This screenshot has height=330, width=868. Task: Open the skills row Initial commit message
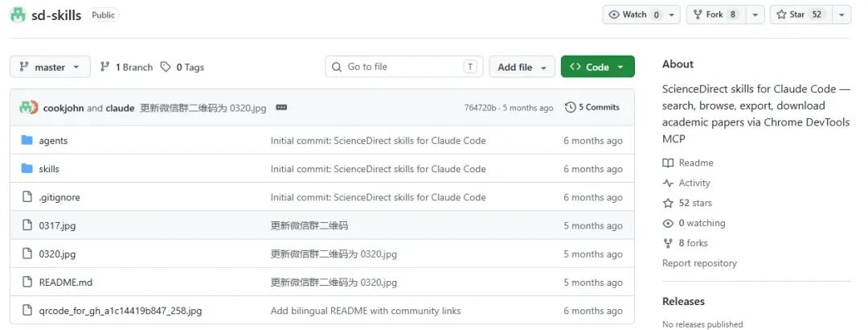coord(378,169)
